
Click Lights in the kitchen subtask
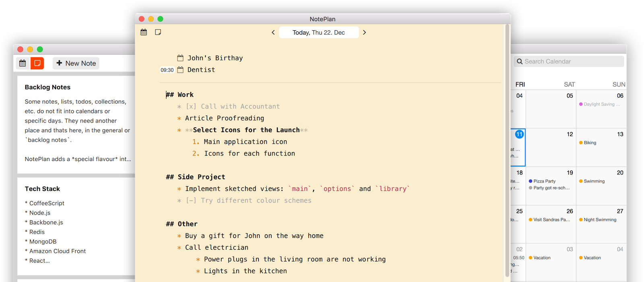point(246,271)
